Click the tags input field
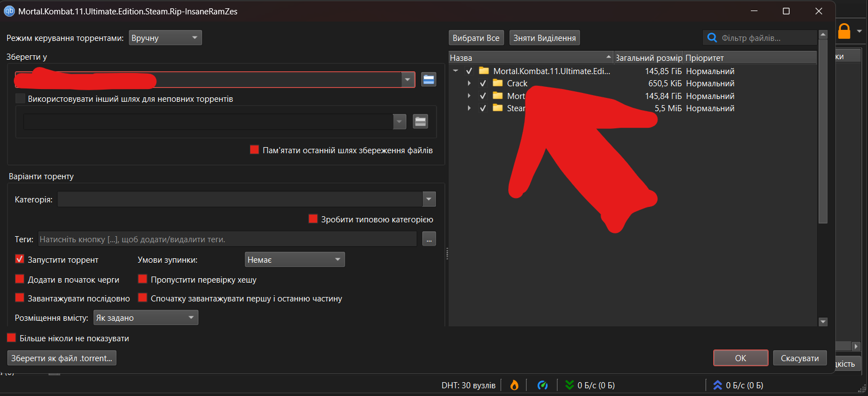 [x=228, y=239]
